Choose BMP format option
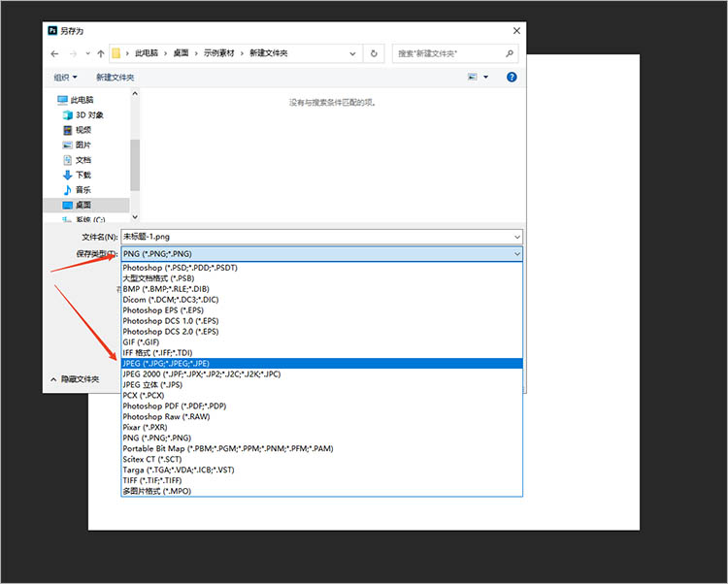Viewport: 728px width, 584px height. click(x=321, y=289)
